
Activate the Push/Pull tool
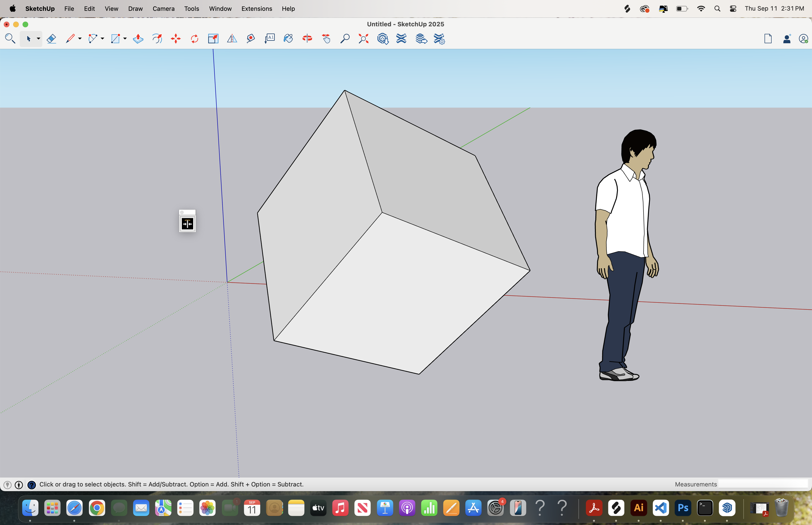(138, 39)
